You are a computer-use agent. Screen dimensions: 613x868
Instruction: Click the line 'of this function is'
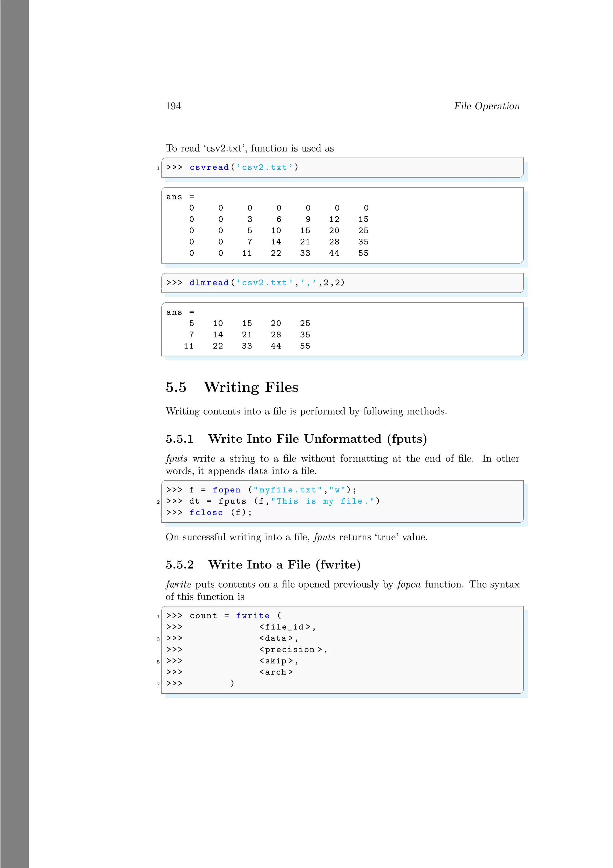205,597
